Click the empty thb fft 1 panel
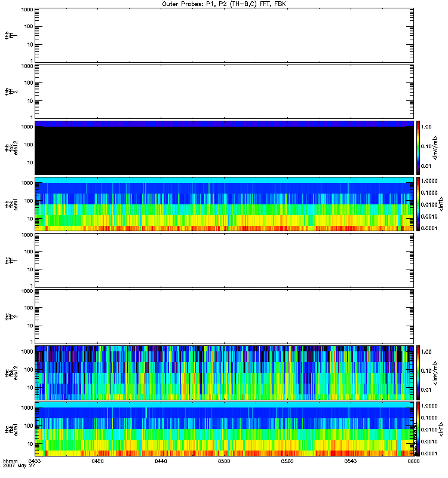This screenshot has width=448, height=478. coord(224,35)
